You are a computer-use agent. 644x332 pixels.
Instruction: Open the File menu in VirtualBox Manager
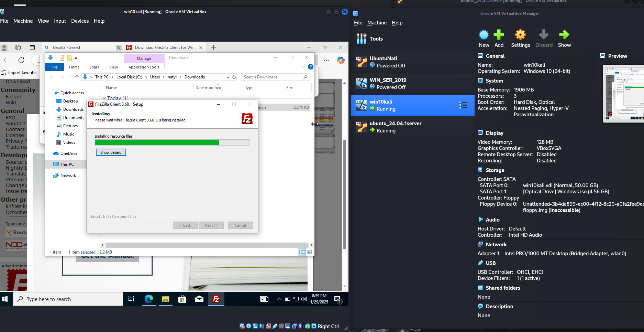358,23
